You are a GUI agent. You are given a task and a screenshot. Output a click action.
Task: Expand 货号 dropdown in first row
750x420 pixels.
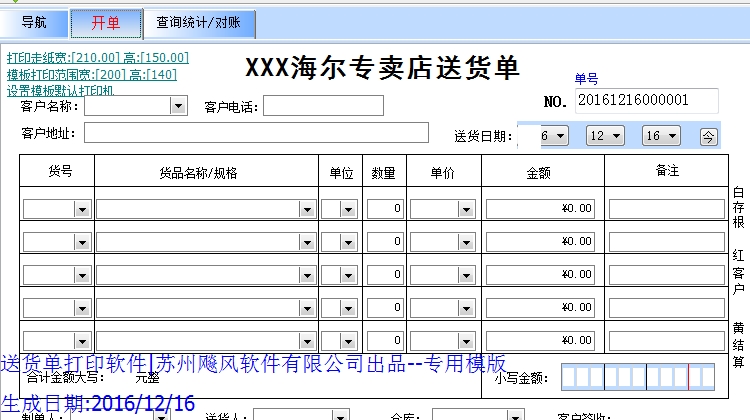(82, 209)
